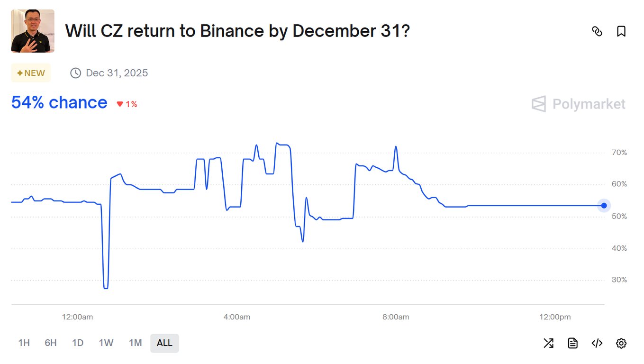
Task: Enable the 1H timeframe
Action: (x=24, y=343)
